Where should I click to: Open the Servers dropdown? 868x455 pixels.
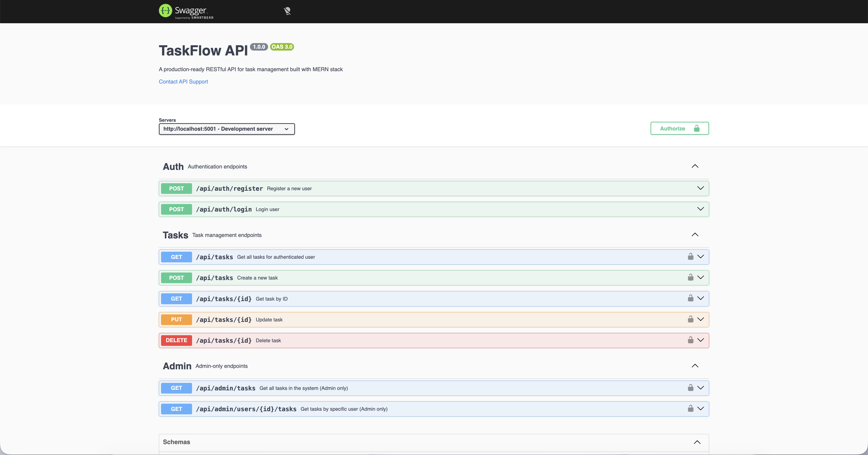[x=226, y=129]
